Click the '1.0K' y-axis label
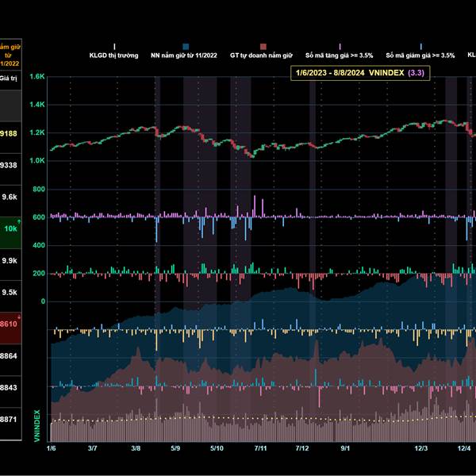476x476 pixels. (x=37, y=160)
